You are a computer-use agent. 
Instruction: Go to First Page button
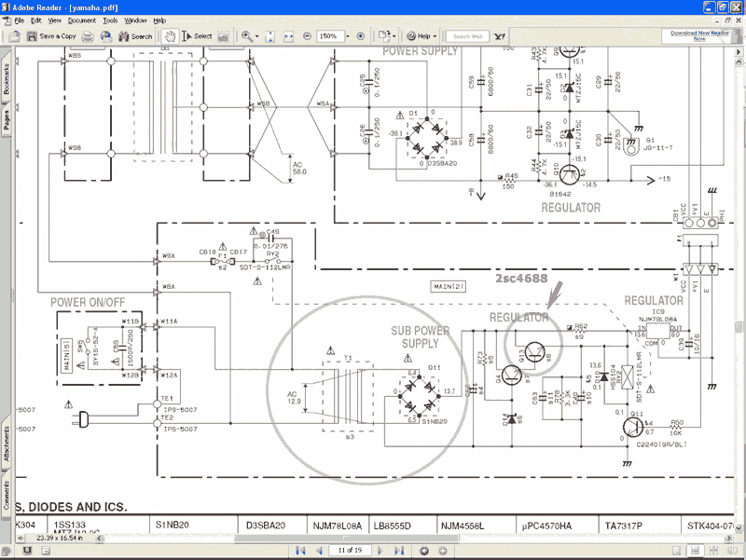(x=300, y=551)
